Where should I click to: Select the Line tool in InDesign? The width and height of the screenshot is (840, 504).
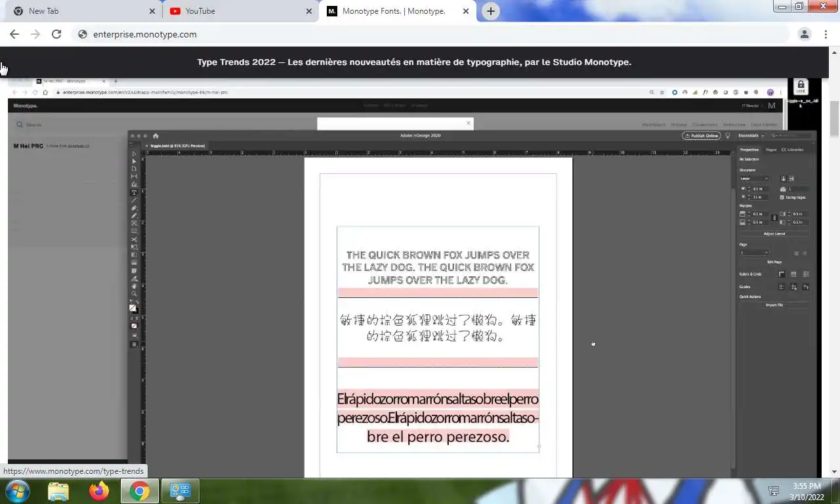tap(134, 200)
